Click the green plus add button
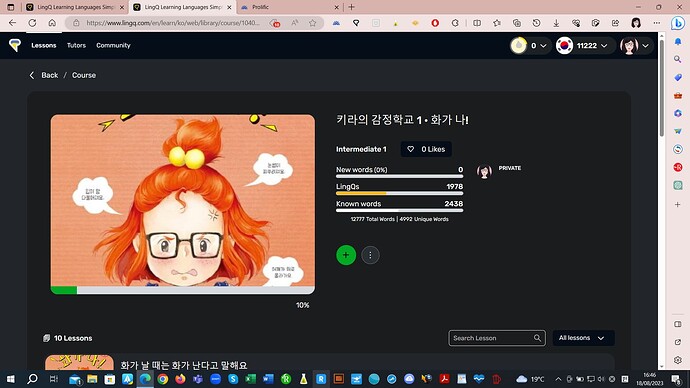 [x=346, y=255]
